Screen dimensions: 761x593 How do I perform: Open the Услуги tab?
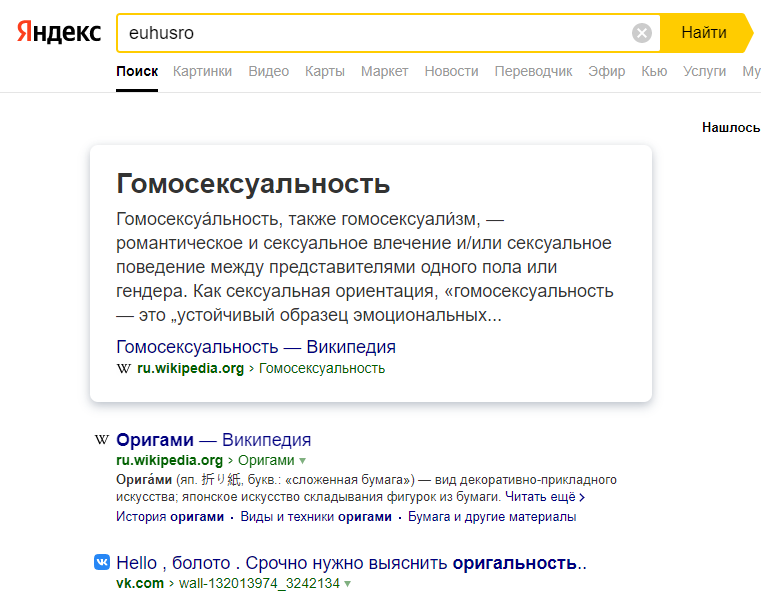[704, 71]
